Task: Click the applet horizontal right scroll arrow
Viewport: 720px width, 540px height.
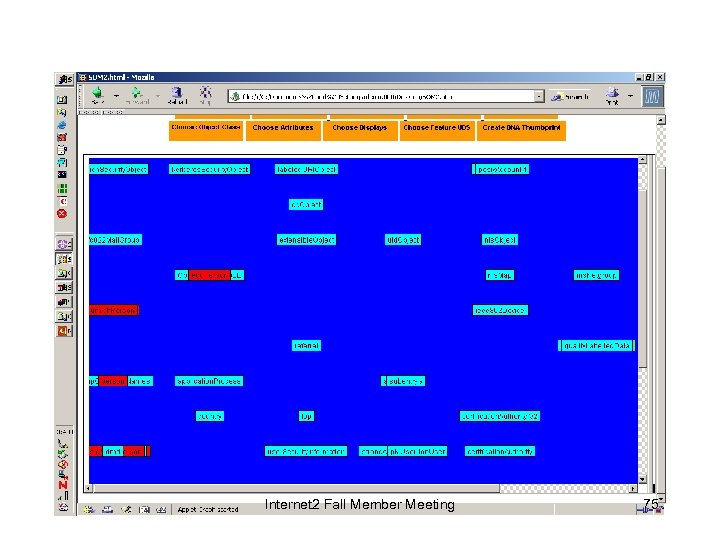Action: coord(633,489)
